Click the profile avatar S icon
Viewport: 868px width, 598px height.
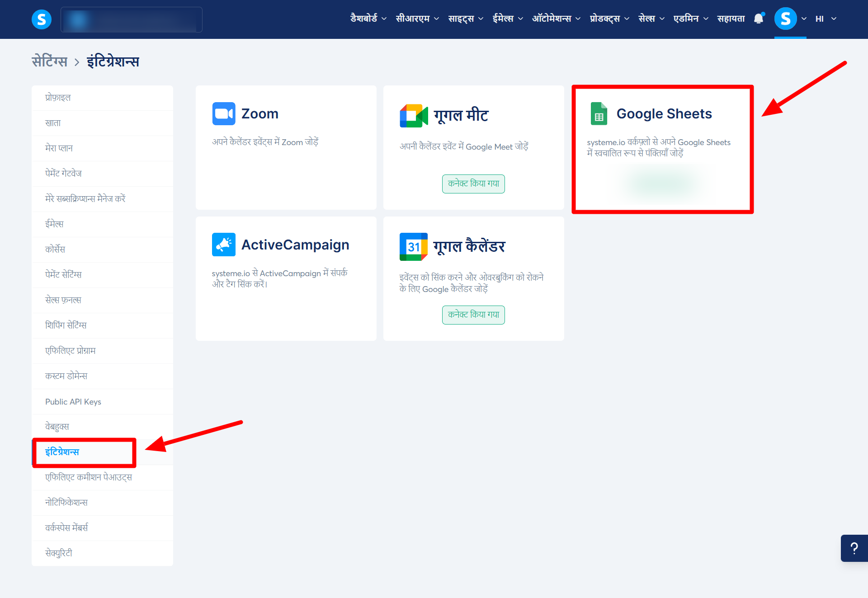[785, 19]
